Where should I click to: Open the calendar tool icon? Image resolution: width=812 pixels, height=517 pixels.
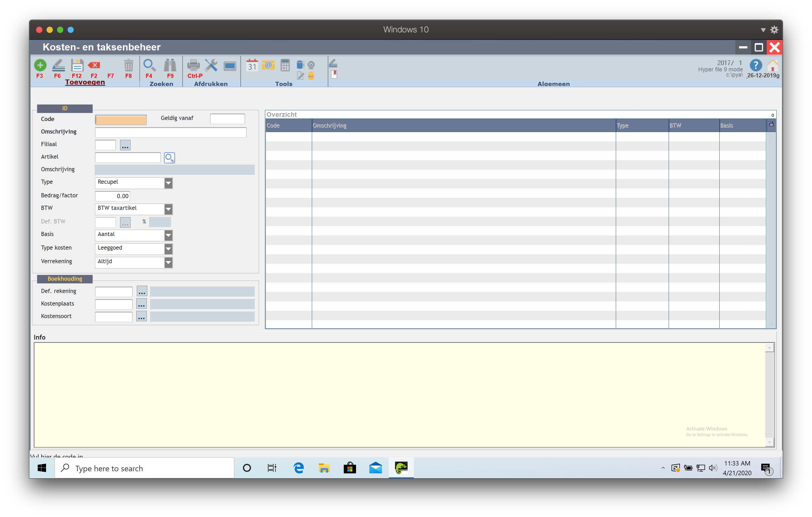252,65
